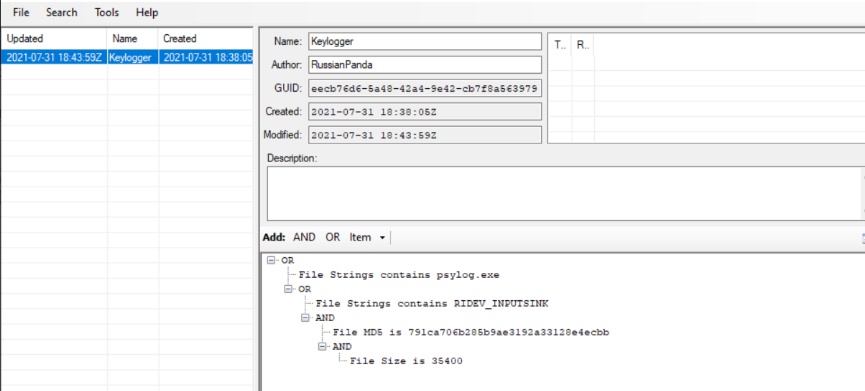The height and width of the screenshot is (391, 865).
Task: Collapse the nested OR node
Action: tap(287, 289)
